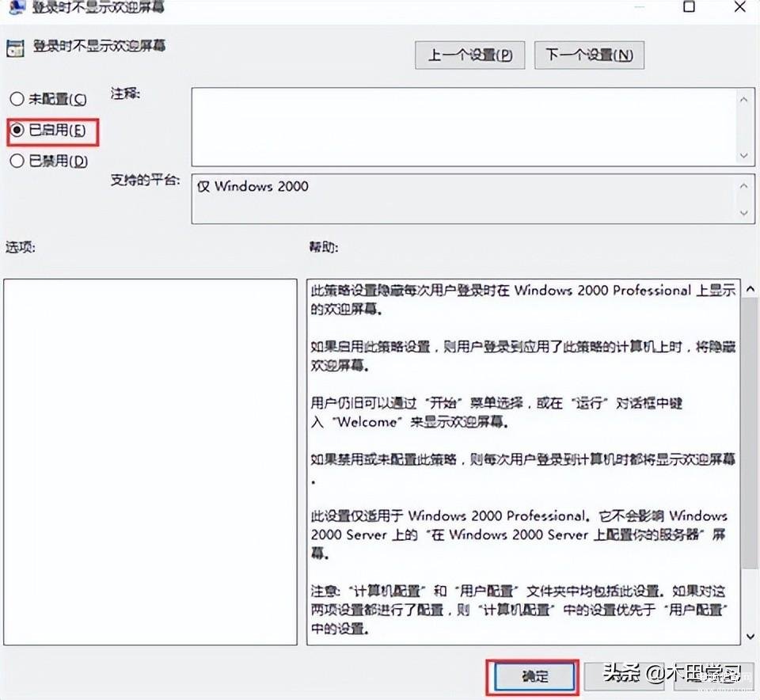The height and width of the screenshot is (700, 760).
Task: Click the help panel scrollbar thumb
Action: pyautogui.click(x=750, y=432)
